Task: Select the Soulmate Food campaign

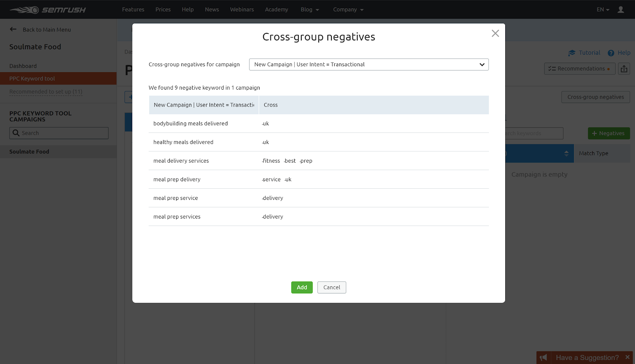Action: 58,151
